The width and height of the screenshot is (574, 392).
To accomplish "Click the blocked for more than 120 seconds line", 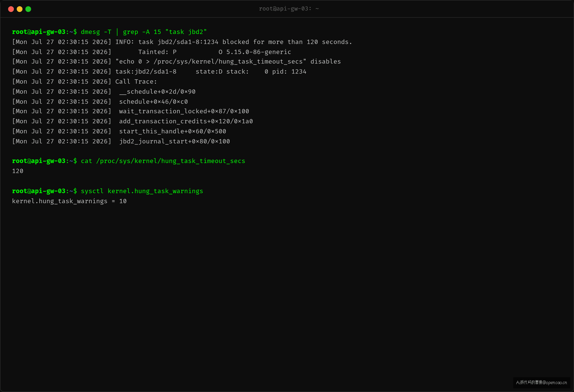I will pos(182,42).
